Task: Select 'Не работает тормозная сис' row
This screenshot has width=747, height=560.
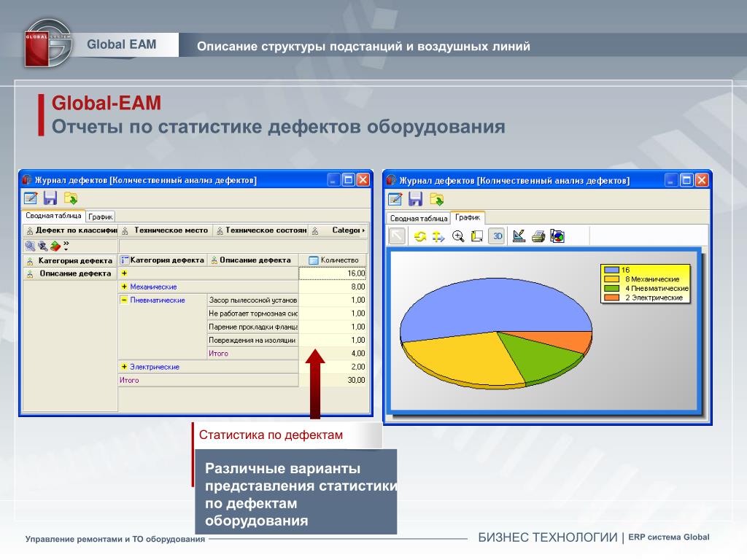Action: 252,314
